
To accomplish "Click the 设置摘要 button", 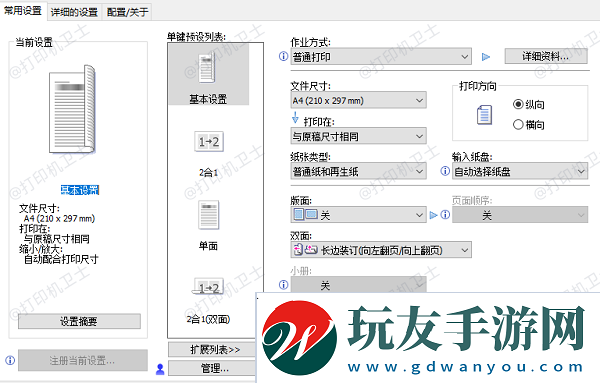I will tap(79, 321).
